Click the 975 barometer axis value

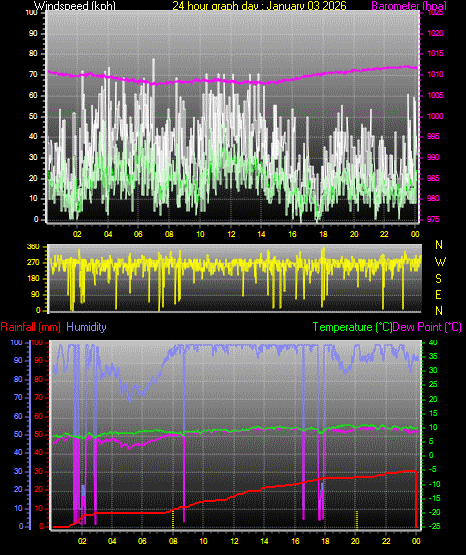433,219
